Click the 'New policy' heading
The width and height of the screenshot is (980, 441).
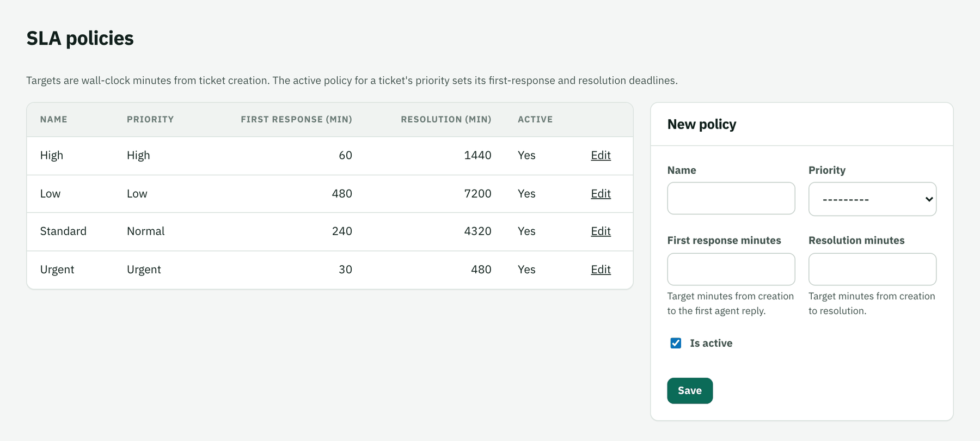pyautogui.click(x=701, y=125)
